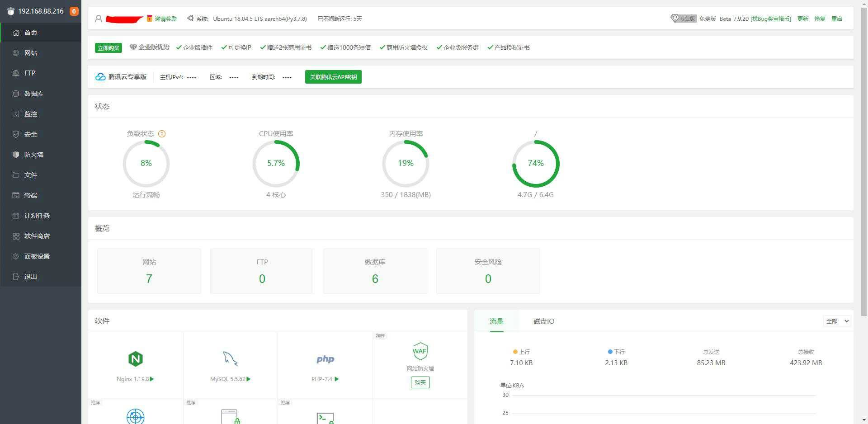
Task: Click the MySQL dolphin icon
Action: pyautogui.click(x=230, y=359)
